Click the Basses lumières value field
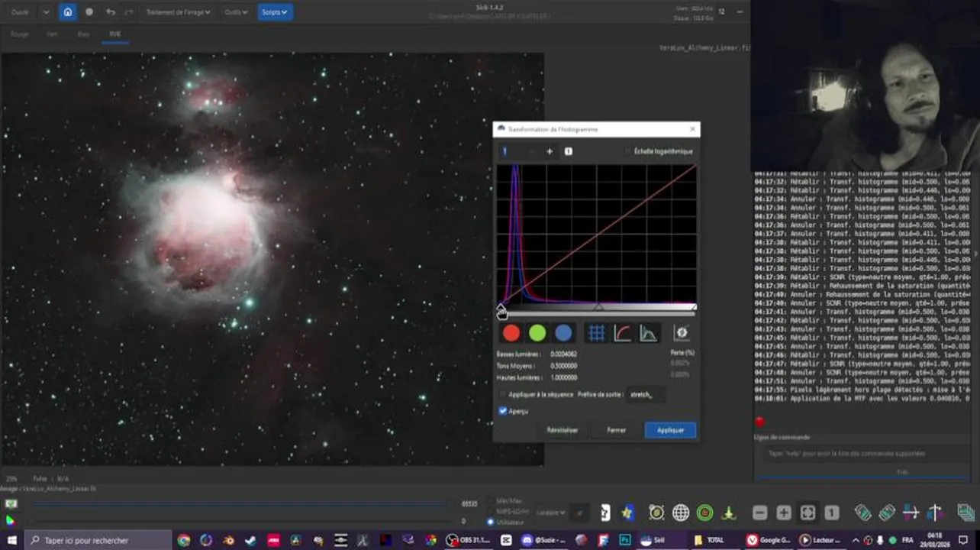Viewport: 980px width, 550px height. click(563, 354)
